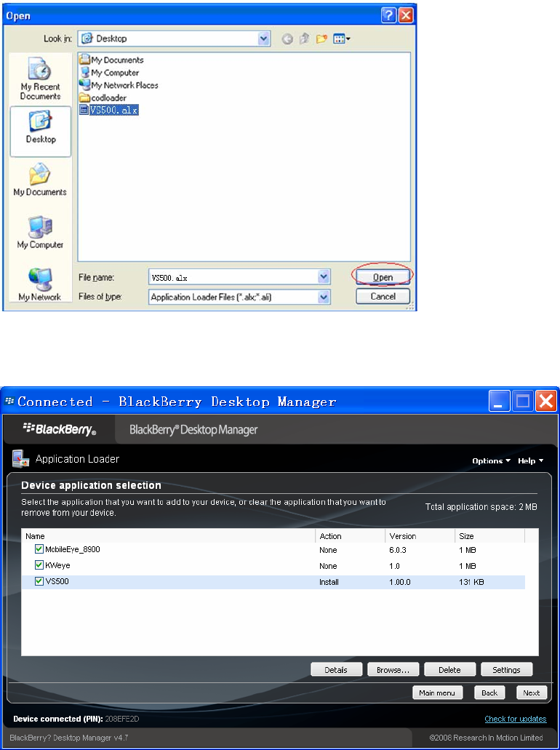Image resolution: width=560 pixels, height=750 pixels.
Task: Click the BlackBerry logo in header
Action: (60, 429)
